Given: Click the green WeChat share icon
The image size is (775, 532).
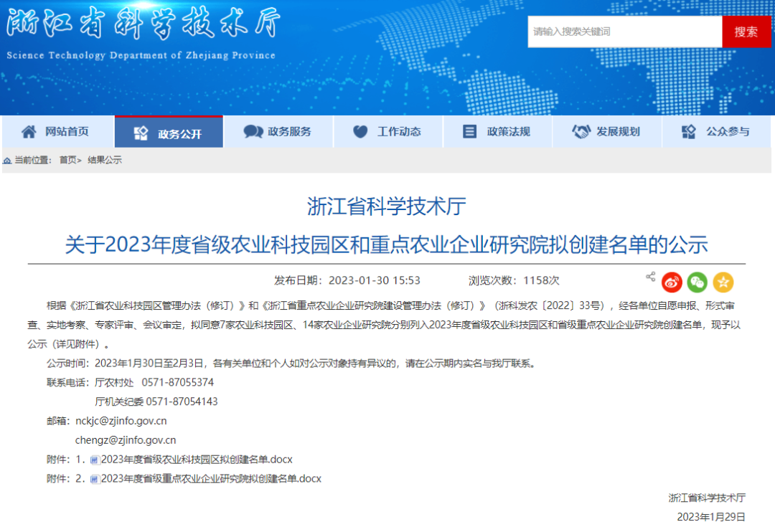Looking at the screenshot, I should tap(697, 282).
